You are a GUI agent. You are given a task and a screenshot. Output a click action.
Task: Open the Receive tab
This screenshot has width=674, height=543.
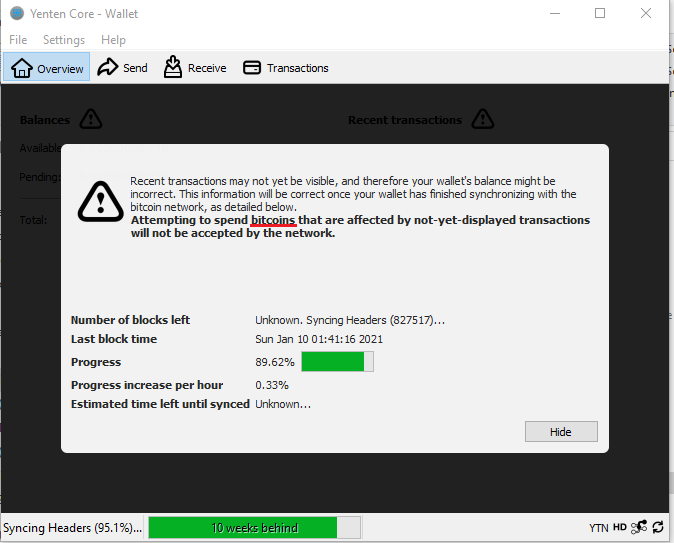195,67
